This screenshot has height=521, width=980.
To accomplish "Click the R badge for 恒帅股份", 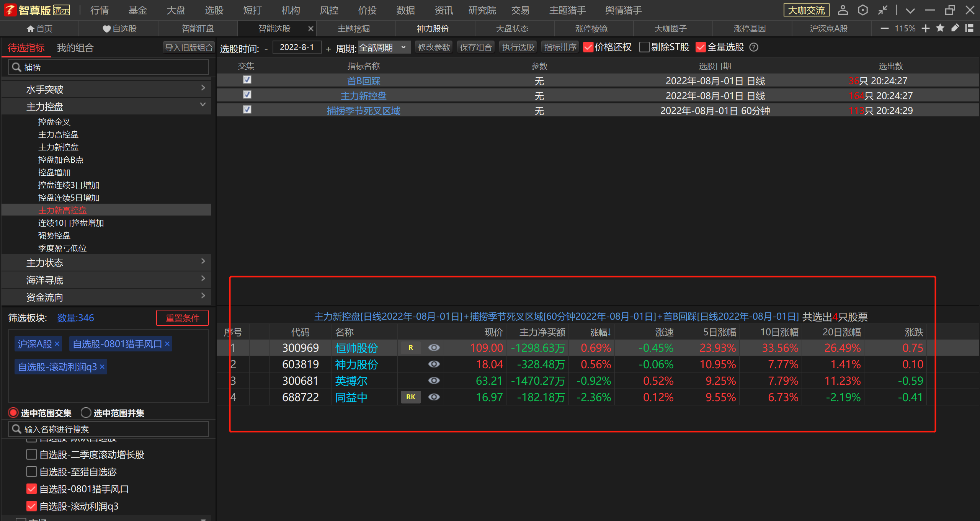I will (x=411, y=348).
